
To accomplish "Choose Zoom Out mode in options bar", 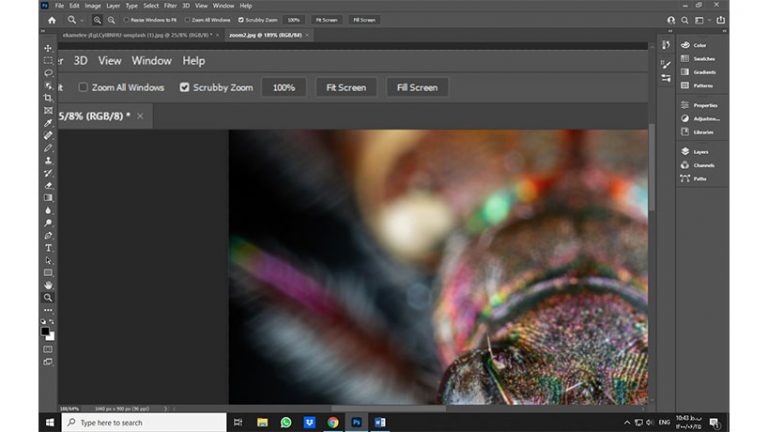I will point(111,20).
